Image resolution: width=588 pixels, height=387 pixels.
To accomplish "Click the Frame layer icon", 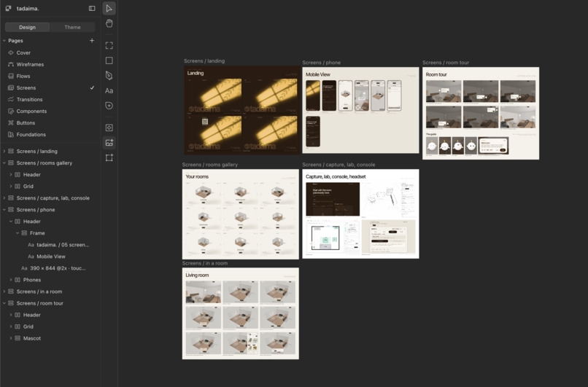I will point(24,233).
